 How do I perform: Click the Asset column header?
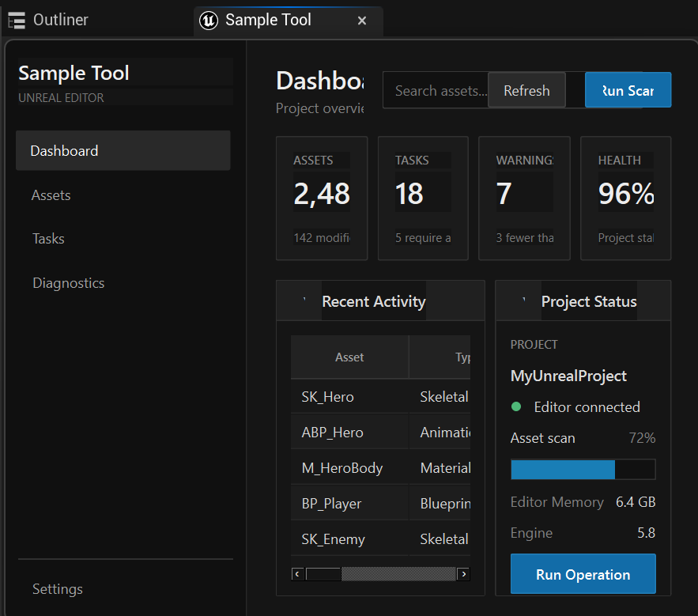349,357
